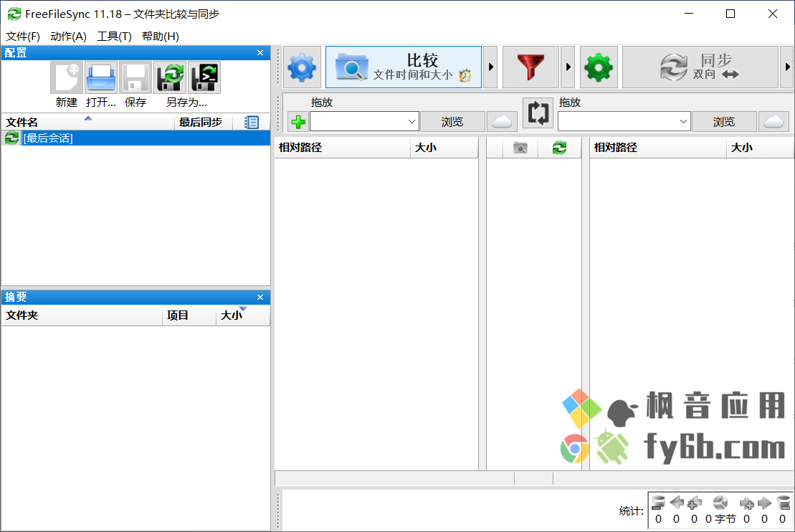Click create-right plus statistics icon
Image resolution: width=795 pixels, height=532 pixels.
pyautogui.click(x=746, y=503)
